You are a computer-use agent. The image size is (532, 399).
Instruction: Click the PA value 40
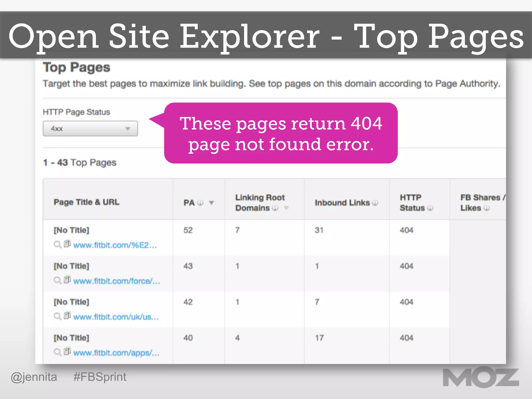click(x=188, y=338)
